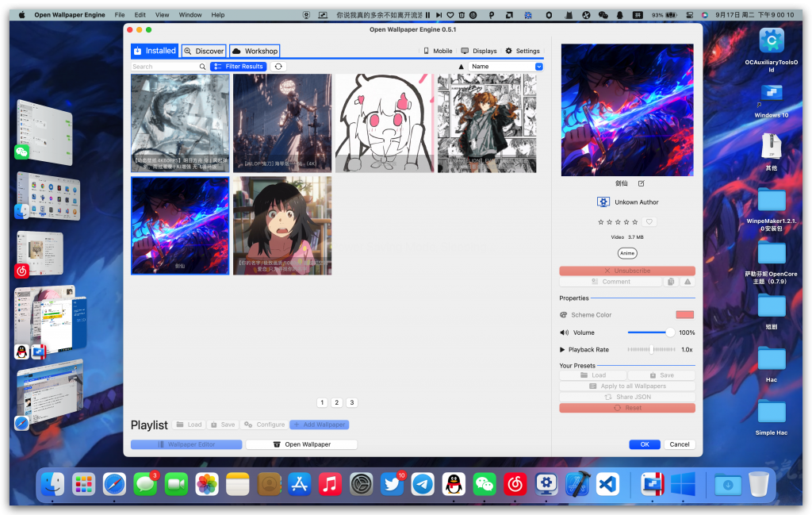
Task: Switch to the Installed tab
Action: (155, 51)
